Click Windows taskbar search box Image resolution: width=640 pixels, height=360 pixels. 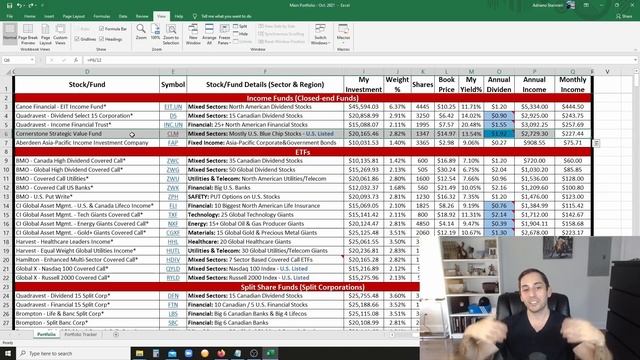[74, 353]
